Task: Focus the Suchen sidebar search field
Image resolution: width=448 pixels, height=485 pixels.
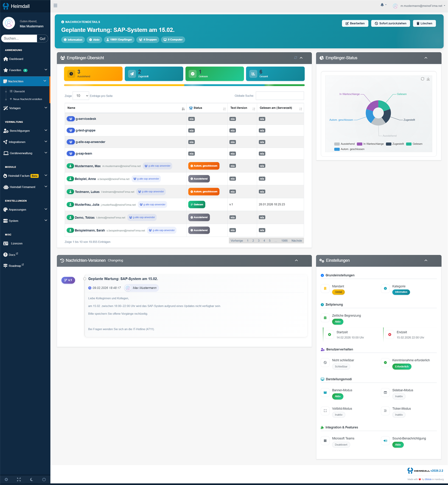Action: click(x=19, y=38)
